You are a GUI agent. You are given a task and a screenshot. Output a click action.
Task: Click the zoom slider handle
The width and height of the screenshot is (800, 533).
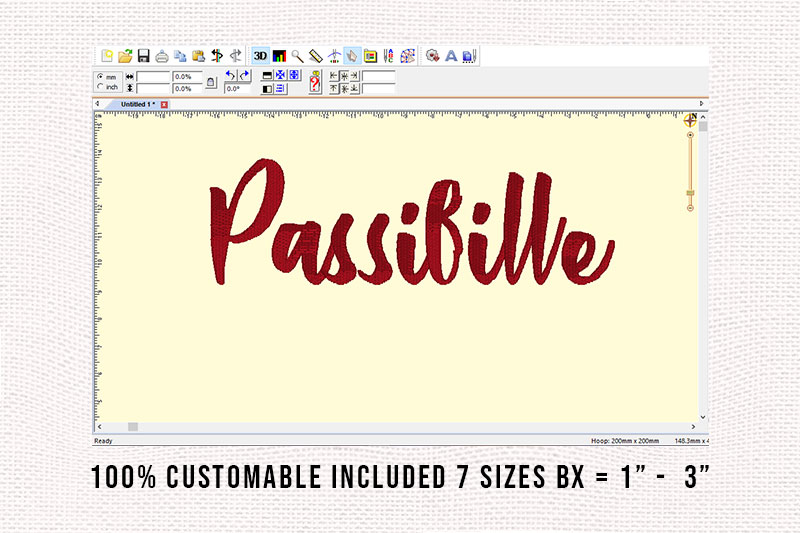pyautogui.click(x=690, y=193)
